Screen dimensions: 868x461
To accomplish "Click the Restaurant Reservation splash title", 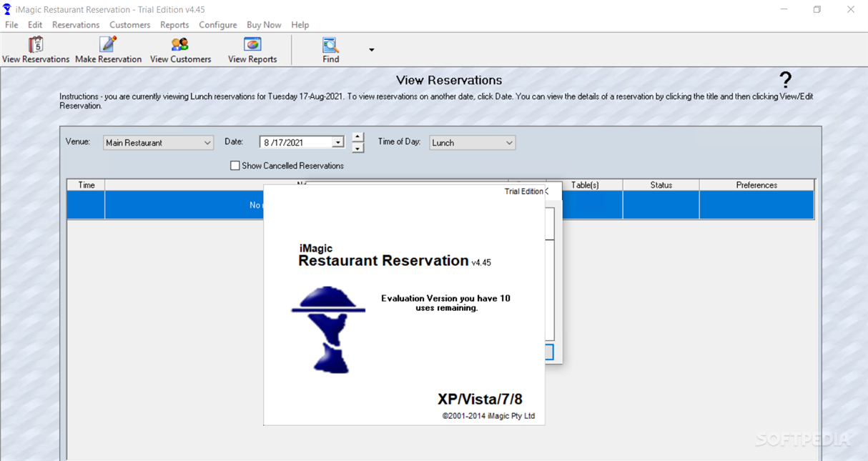I will tap(383, 260).
